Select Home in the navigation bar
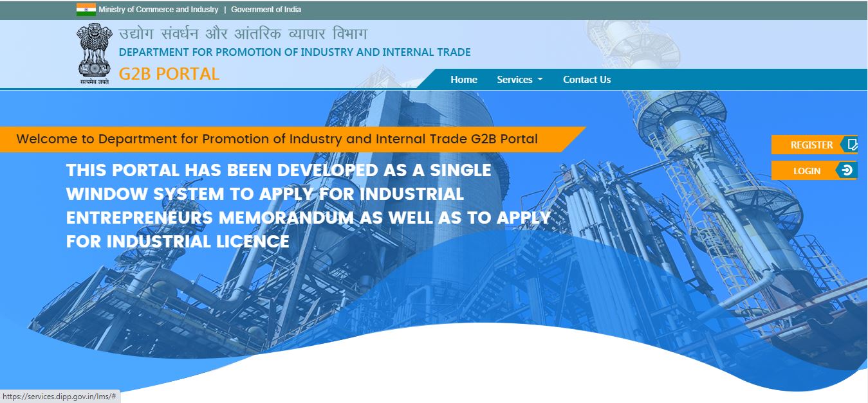The width and height of the screenshot is (868, 403). [465, 79]
